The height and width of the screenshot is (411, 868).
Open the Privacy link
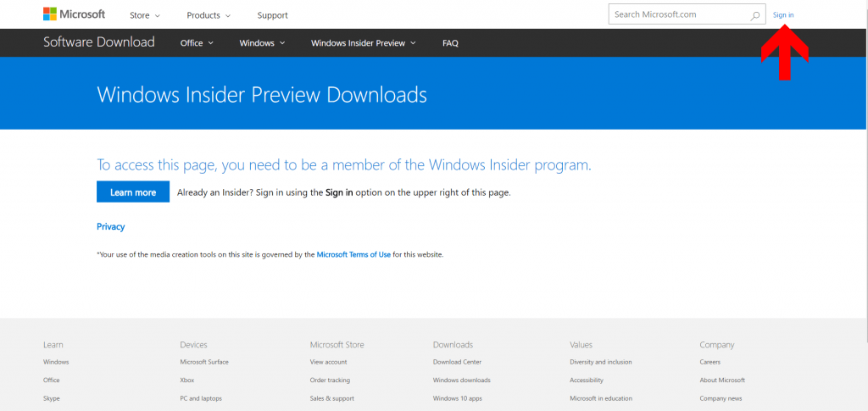[111, 227]
